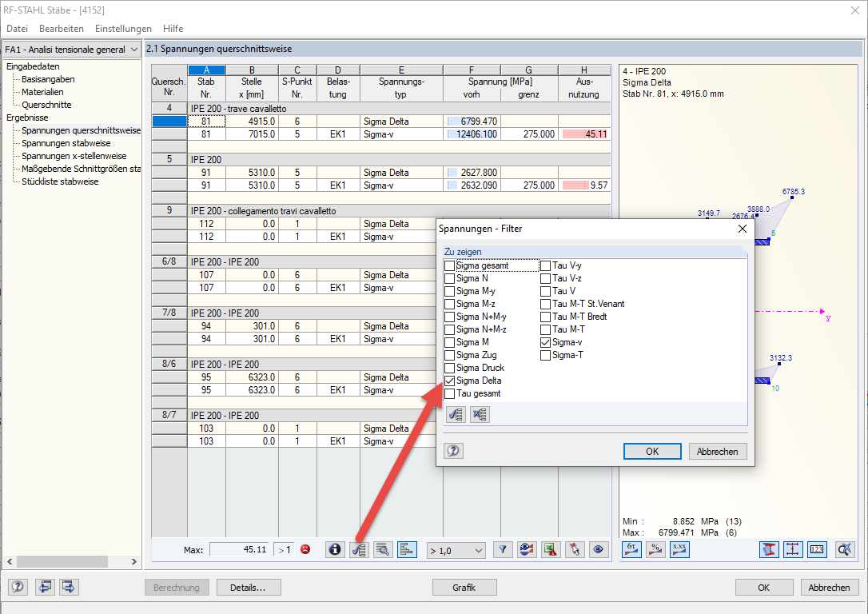Go to next table arrow icon

coord(69,586)
